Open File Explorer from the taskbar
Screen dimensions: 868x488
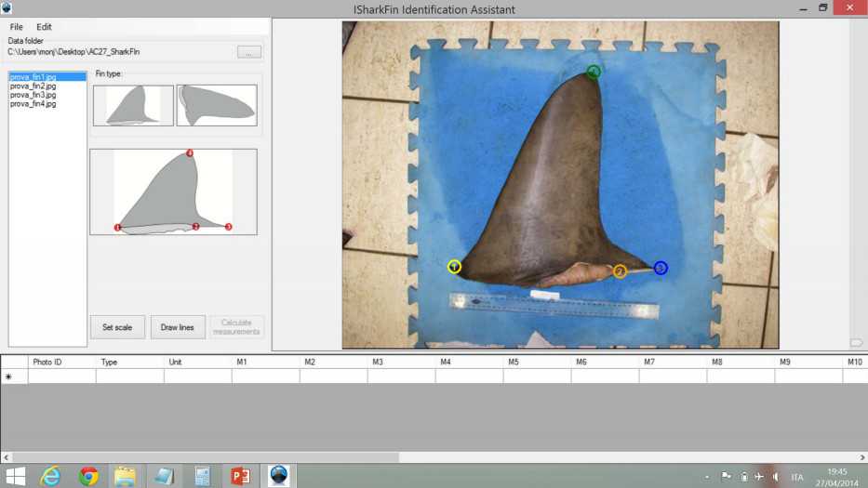click(125, 476)
